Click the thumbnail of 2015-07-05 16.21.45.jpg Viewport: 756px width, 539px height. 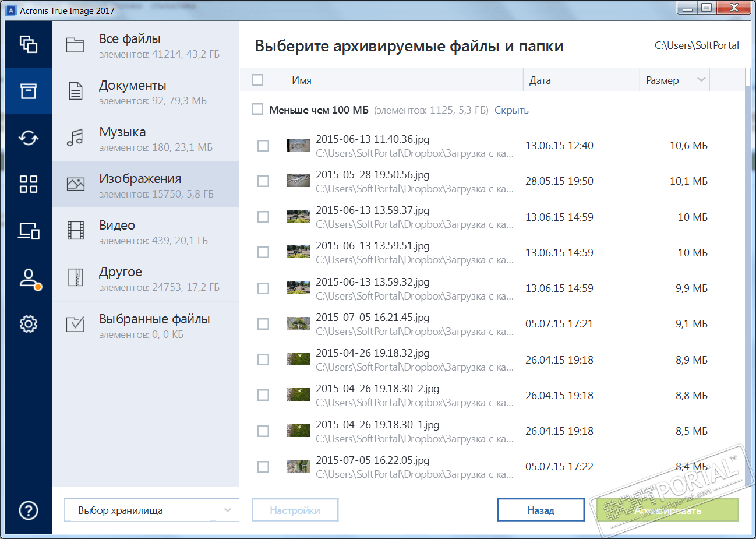point(298,323)
